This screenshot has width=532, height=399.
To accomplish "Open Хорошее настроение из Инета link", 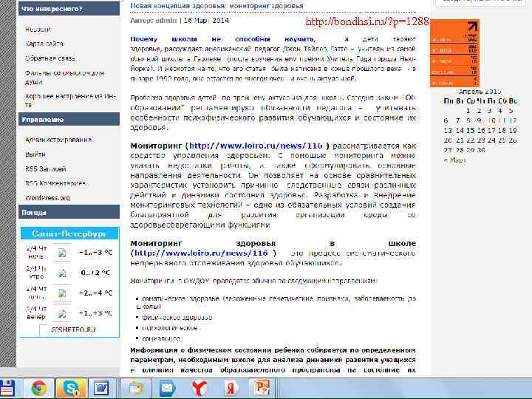I will point(71,100).
